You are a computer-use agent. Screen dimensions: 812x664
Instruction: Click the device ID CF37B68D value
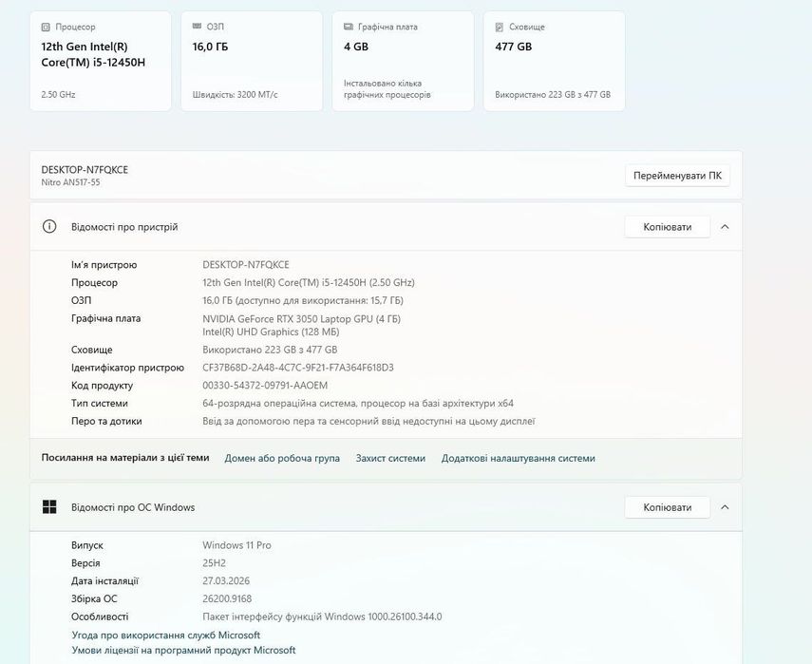[298, 368]
